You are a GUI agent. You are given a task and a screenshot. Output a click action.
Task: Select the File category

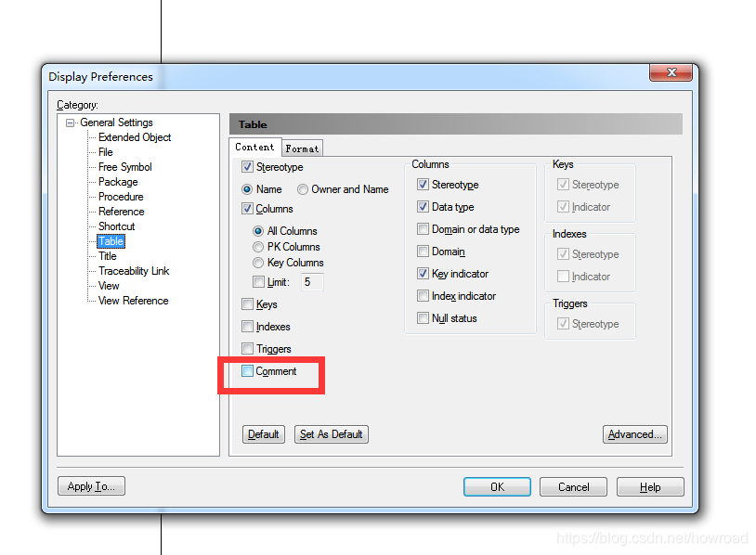pyautogui.click(x=106, y=152)
